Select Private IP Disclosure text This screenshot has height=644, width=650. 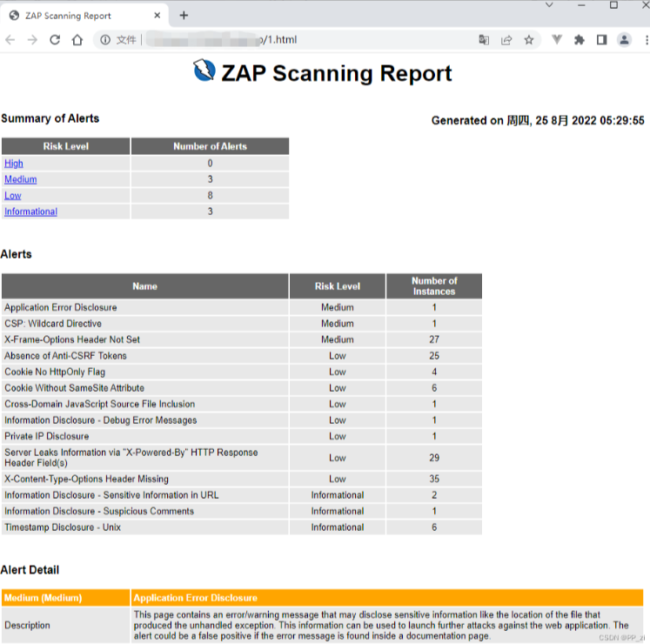[47, 436]
